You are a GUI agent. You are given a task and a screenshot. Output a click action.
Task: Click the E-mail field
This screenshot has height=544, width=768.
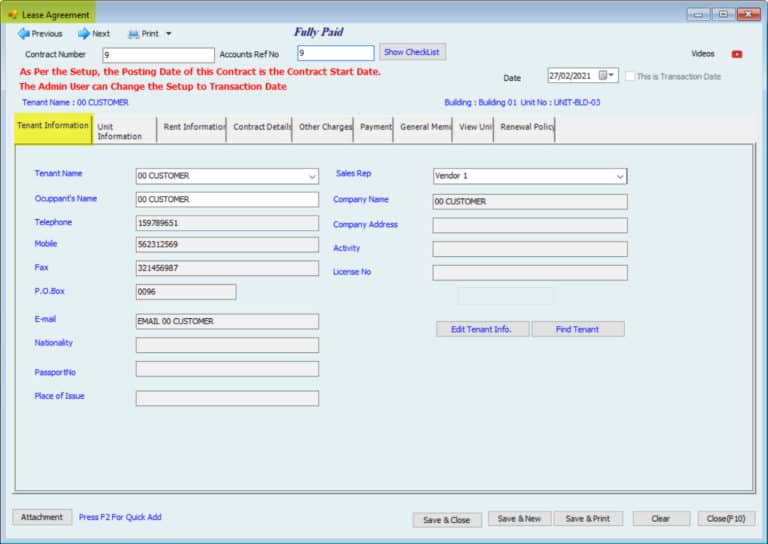tap(227, 321)
